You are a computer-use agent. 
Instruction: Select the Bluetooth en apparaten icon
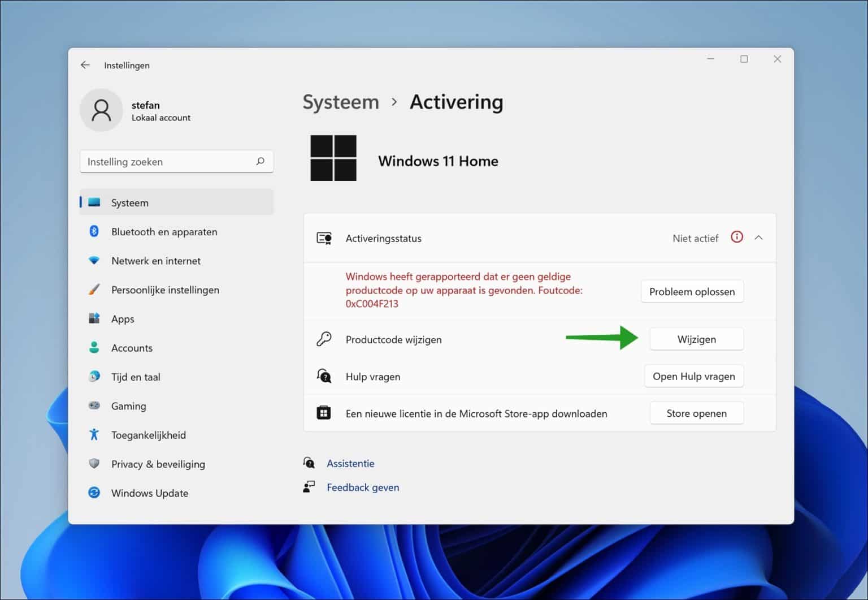94,231
